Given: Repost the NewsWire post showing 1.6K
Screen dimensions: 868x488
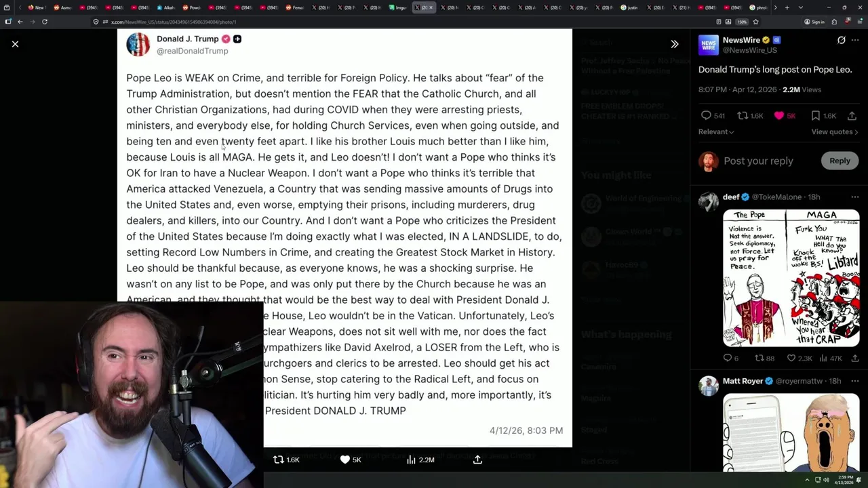Looking at the screenshot, I should tap(750, 116).
